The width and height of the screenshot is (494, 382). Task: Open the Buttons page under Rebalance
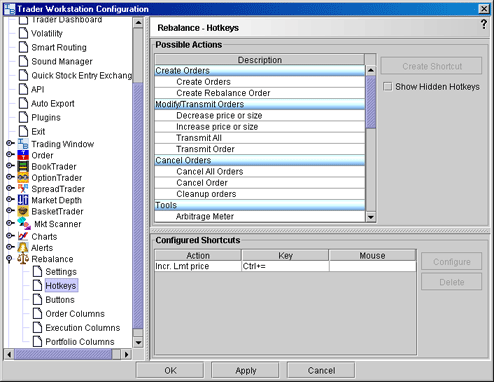coord(60,300)
